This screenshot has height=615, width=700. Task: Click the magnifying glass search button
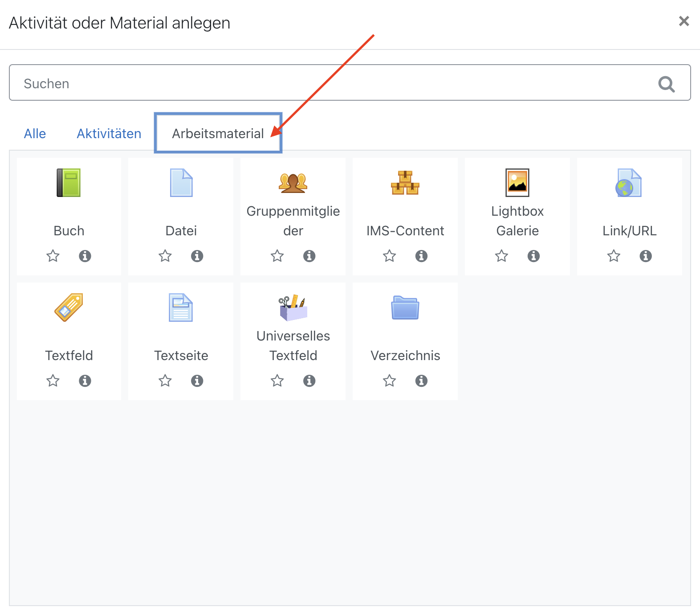coord(666,84)
